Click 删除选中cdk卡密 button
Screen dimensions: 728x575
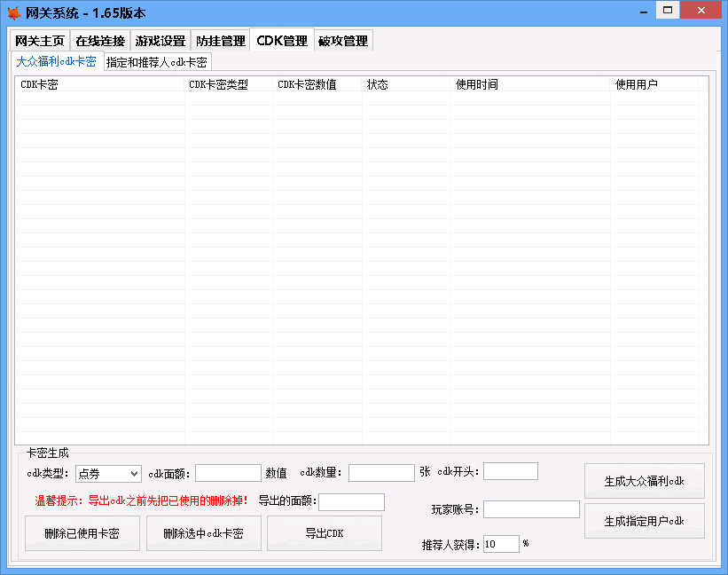point(203,533)
